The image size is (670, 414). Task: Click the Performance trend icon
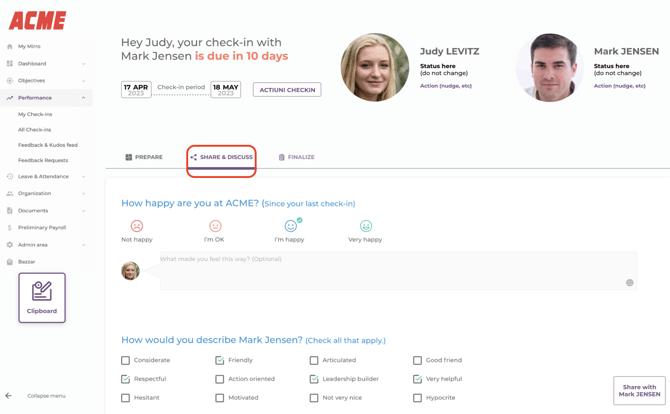[9, 98]
